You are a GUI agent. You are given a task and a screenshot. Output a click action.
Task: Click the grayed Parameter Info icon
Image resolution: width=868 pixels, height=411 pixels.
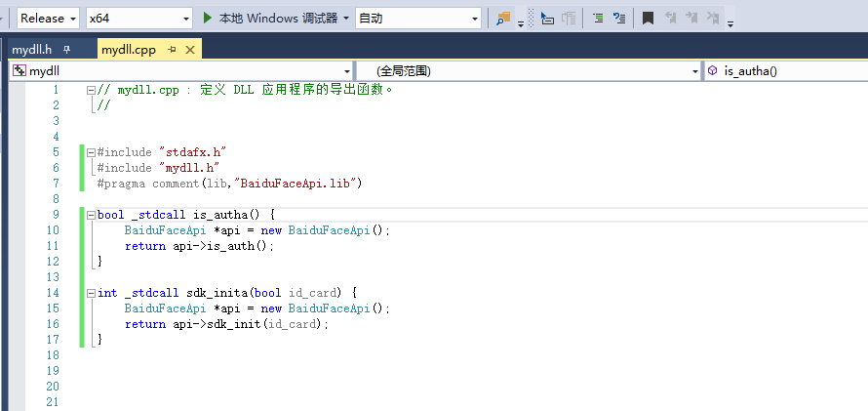pos(569,19)
